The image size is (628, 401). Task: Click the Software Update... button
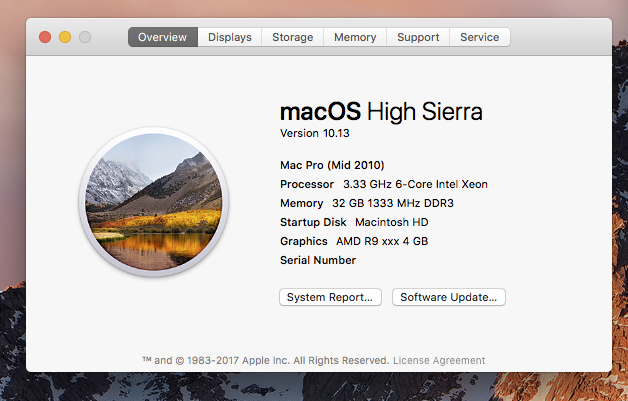point(449,297)
